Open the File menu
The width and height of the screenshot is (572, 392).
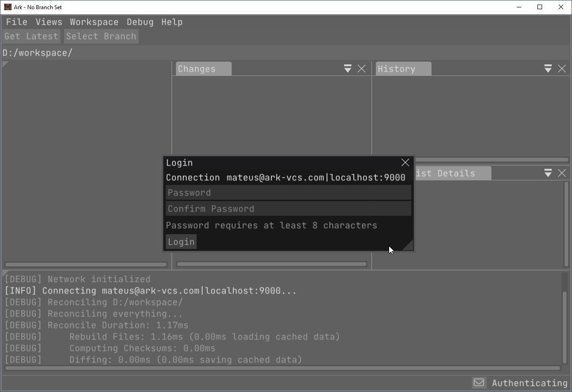17,22
